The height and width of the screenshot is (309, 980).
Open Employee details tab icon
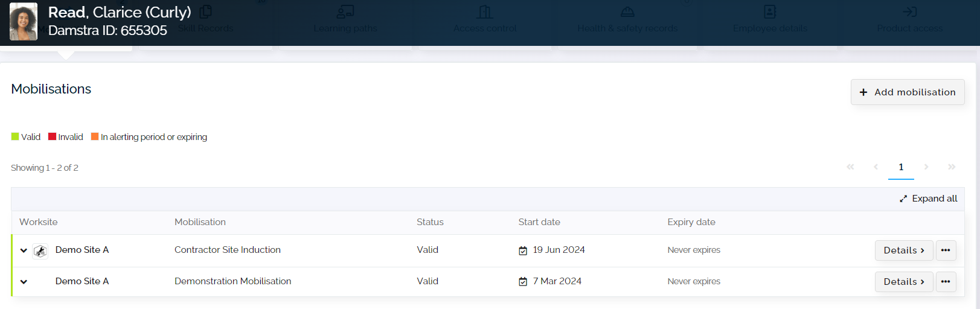pos(770,12)
